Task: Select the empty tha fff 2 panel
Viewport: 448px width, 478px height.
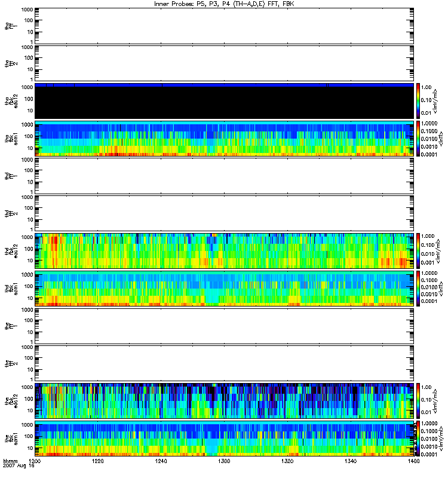Action: (225, 63)
